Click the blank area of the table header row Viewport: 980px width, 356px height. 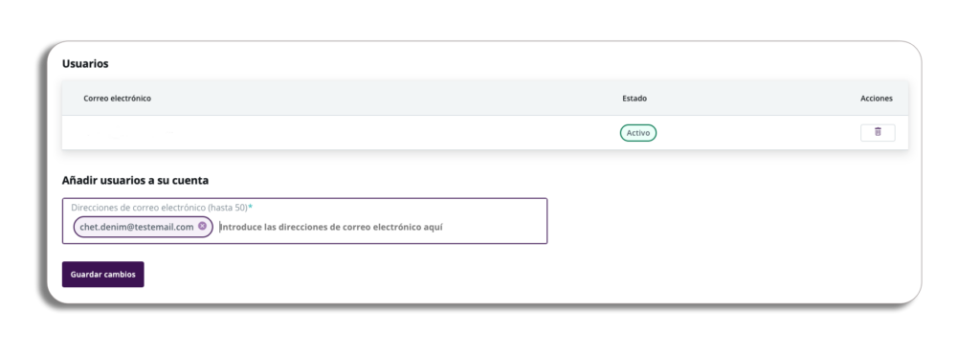coord(388,98)
